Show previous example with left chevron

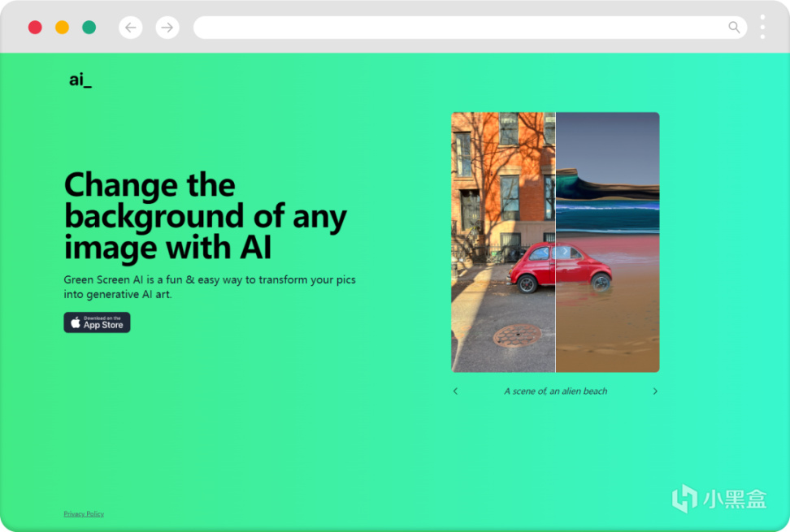point(455,391)
